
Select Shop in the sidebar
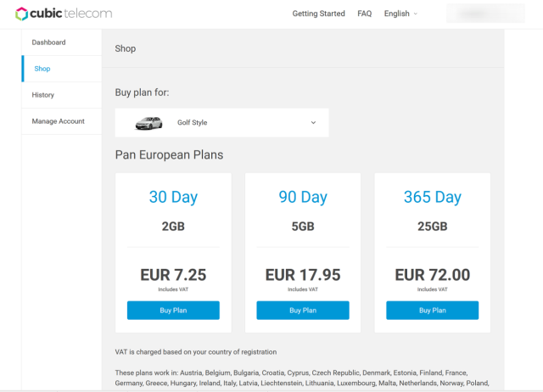tap(42, 69)
